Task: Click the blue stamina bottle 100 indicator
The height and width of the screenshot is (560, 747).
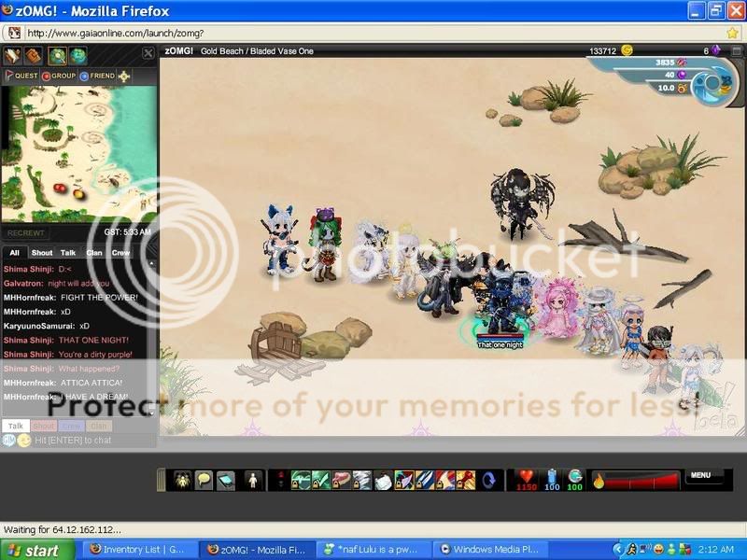Action: tap(552, 480)
